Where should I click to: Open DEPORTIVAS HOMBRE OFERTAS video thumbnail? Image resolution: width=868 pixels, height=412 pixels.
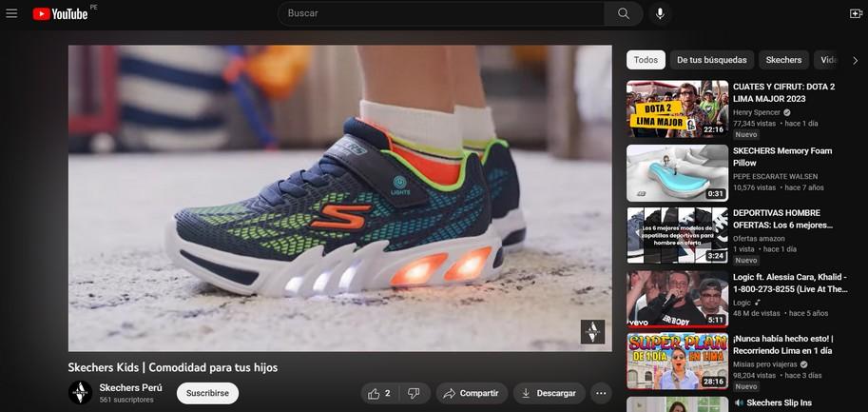pos(677,235)
